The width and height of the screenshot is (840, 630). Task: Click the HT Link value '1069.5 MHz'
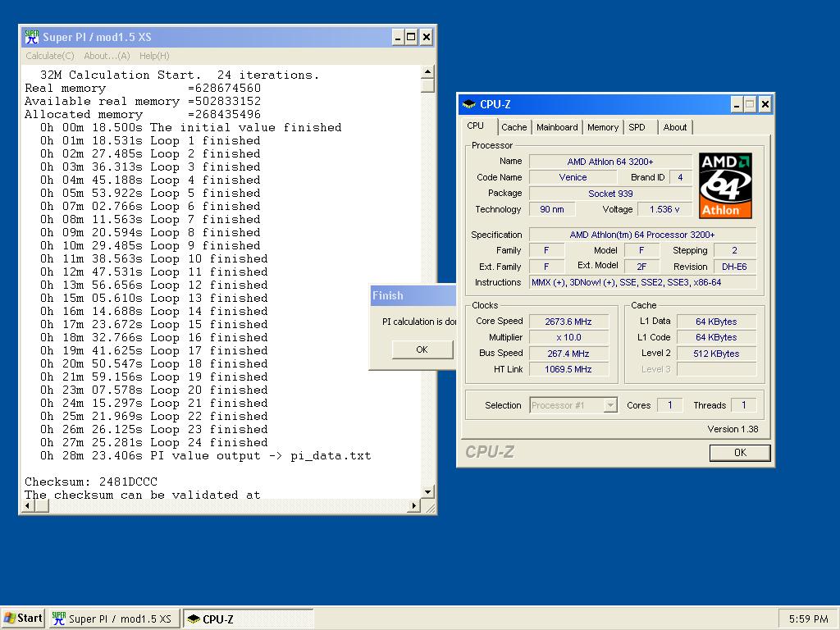(568, 369)
